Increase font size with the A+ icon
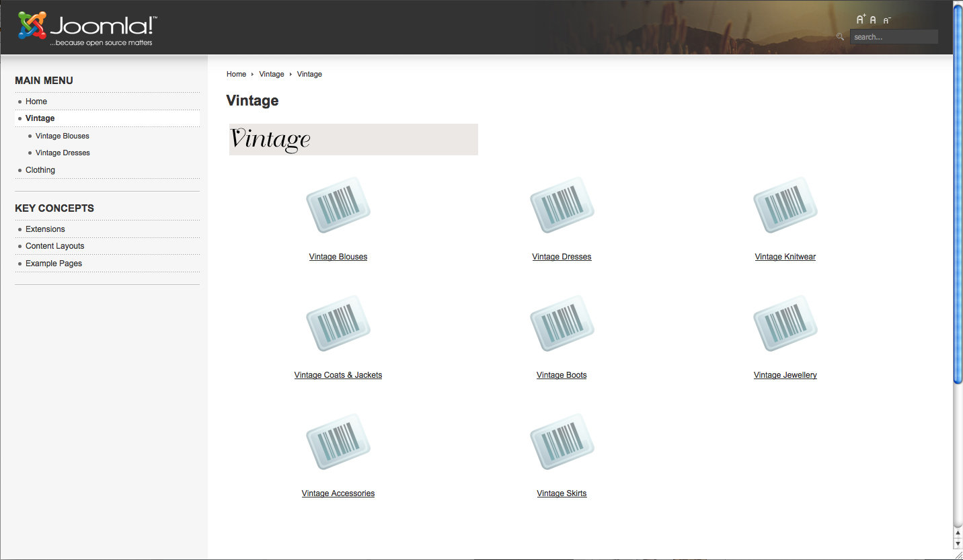 tap(861, 20)
